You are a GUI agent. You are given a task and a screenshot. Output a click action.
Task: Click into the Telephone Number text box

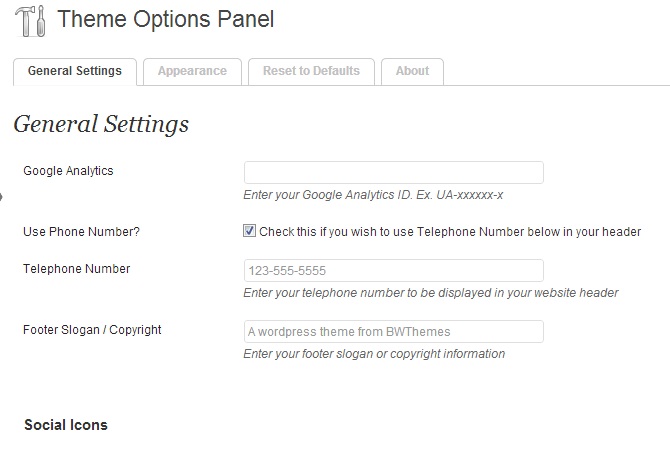pos(393,271)
